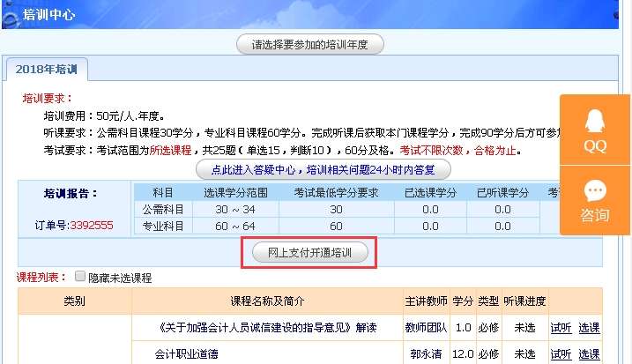Click the 网上支付开通培训 button
Image resolution: width=632 pixels, height=364 pixels.
pyautogui.click(x=309, y=253)
